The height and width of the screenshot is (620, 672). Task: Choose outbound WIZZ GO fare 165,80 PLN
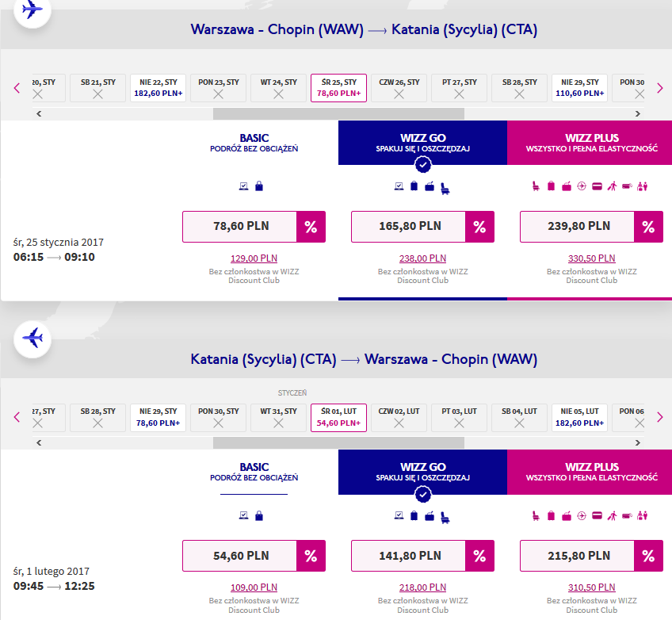pyautogui.click(x=408, y=227)
